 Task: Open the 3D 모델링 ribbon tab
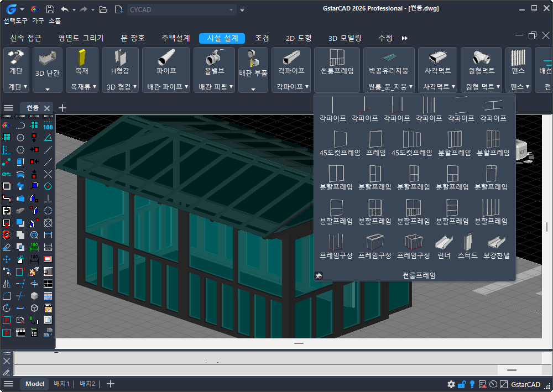point(345,38)
